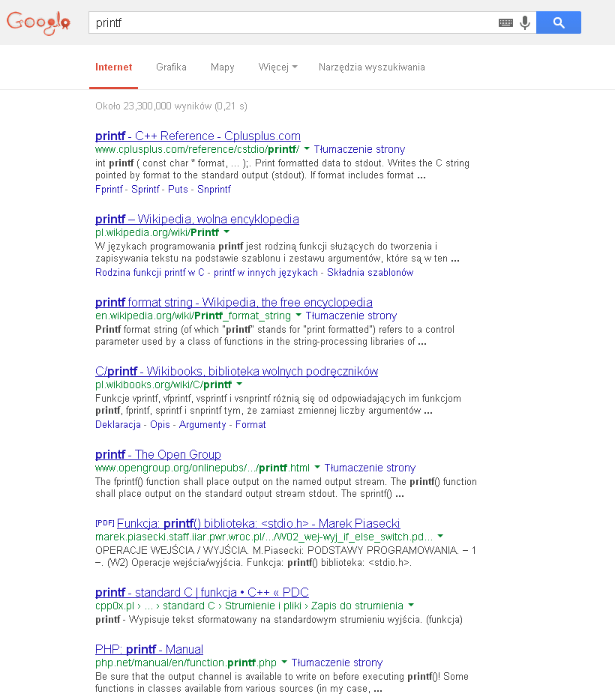Screen dimensions: 615x700
Task: Open printf w innych językach sitelink
Action: click(265, 272)
